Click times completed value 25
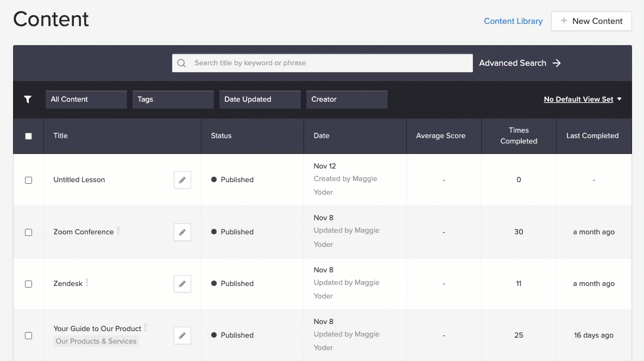The image size is (644, 361). coord(519,335)
